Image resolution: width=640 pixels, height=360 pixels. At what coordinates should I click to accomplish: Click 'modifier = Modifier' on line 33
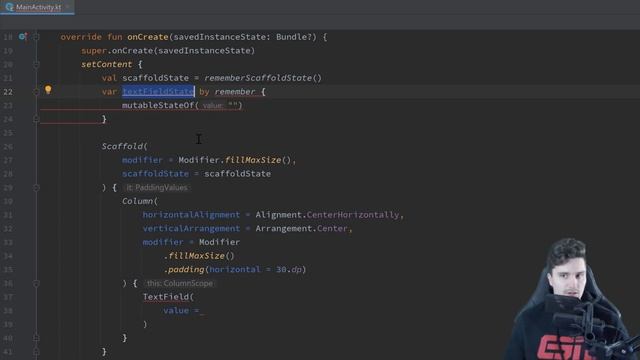(x=191, y=242)
